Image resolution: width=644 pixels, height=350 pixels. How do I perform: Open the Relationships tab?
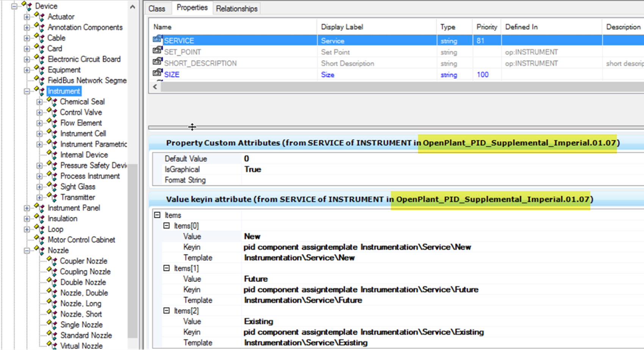pyautogui.click(x=236, y=9)
